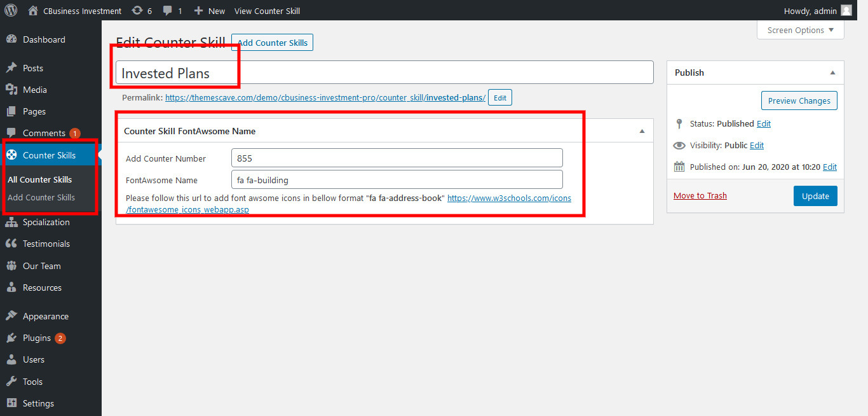Screen dimensions: 868x416
Task: Click the admin avatar icon
Action: pos(846,10)
